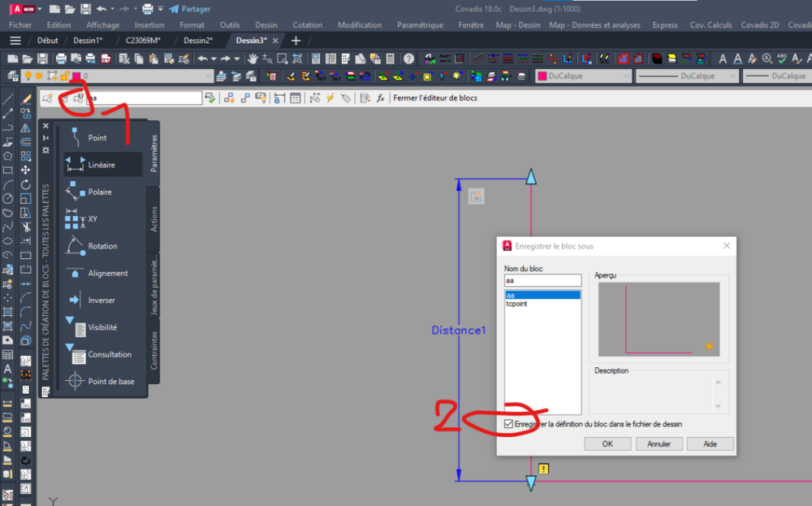
Task: Add a Point de base parameter
Action: point(102,381)
